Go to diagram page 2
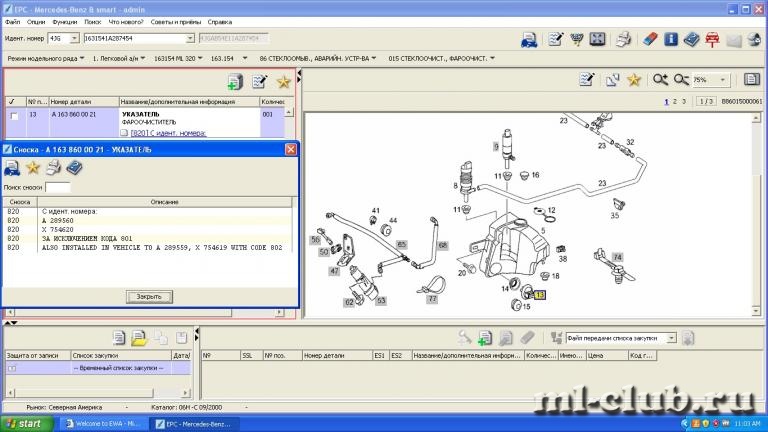 [675, 101]
